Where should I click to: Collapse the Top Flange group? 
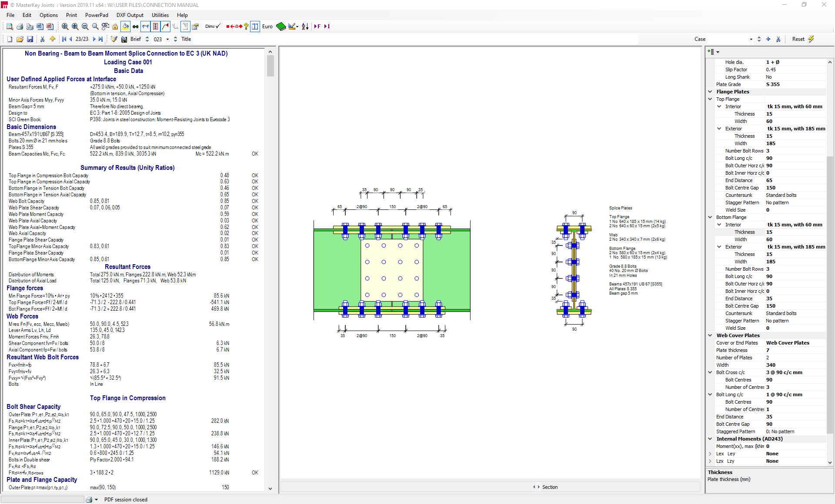pyautogui.click(x=710, y=99)
